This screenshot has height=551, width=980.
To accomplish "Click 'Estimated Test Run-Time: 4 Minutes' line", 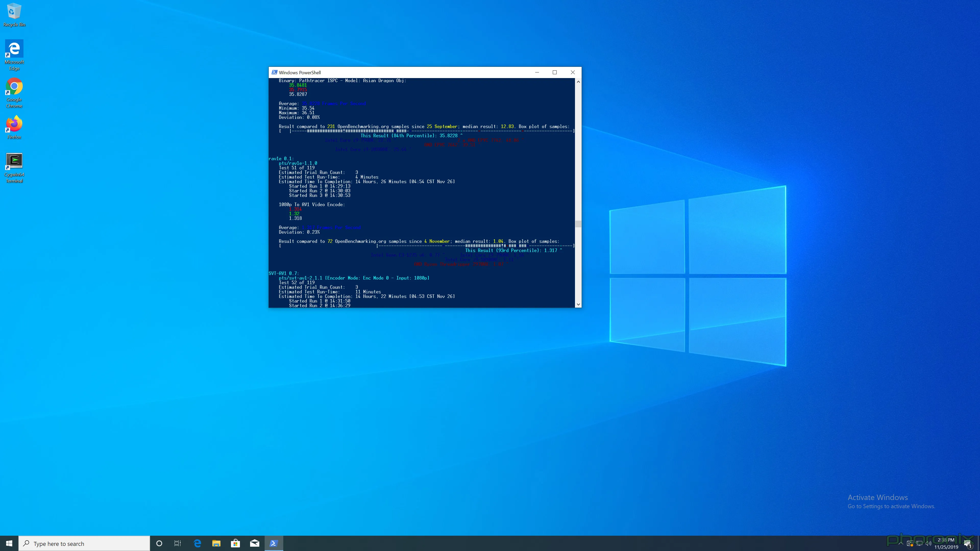I will (x=329, y=177).
